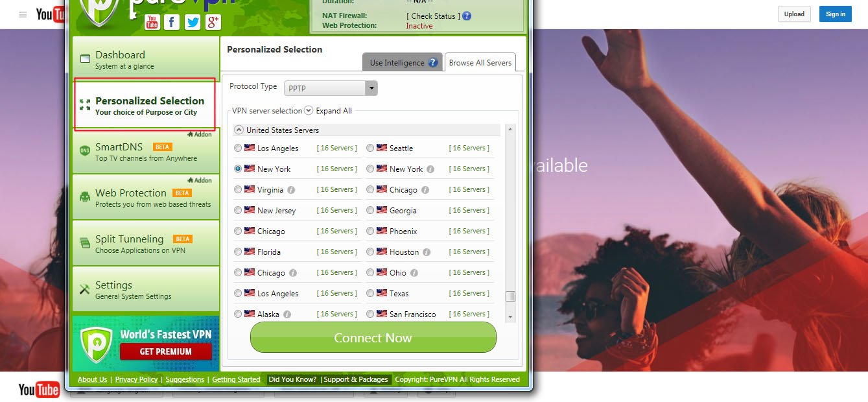Select the Seattle server radio button

coord(370,148)
